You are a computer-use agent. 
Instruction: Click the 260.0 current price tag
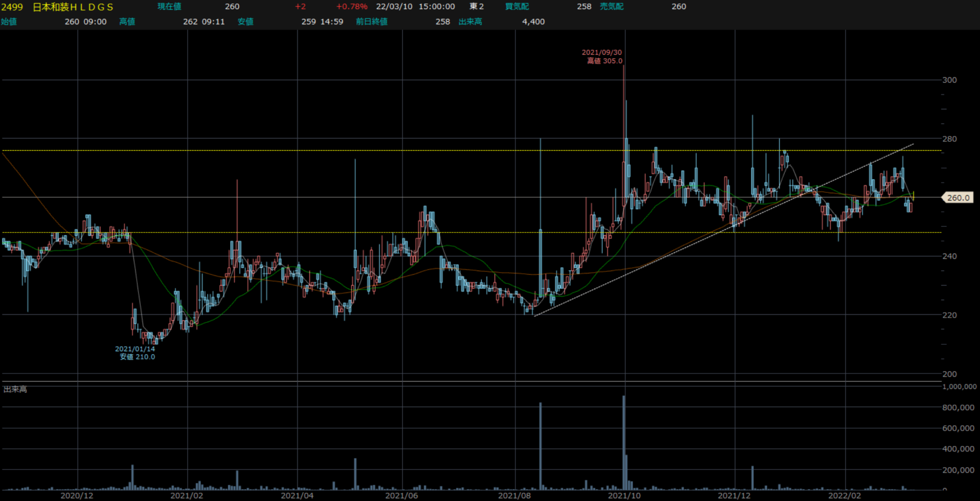[x=958, y=198]
